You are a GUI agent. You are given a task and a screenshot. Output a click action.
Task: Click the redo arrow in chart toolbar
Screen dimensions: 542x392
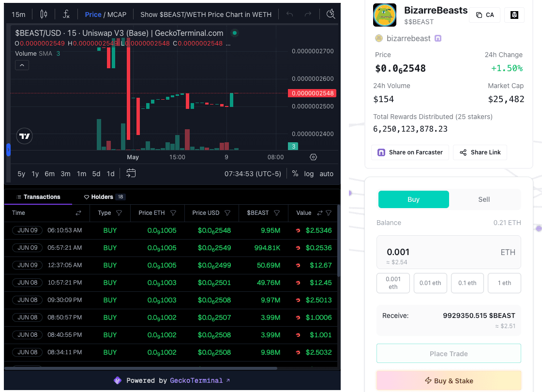click(308, 14)
